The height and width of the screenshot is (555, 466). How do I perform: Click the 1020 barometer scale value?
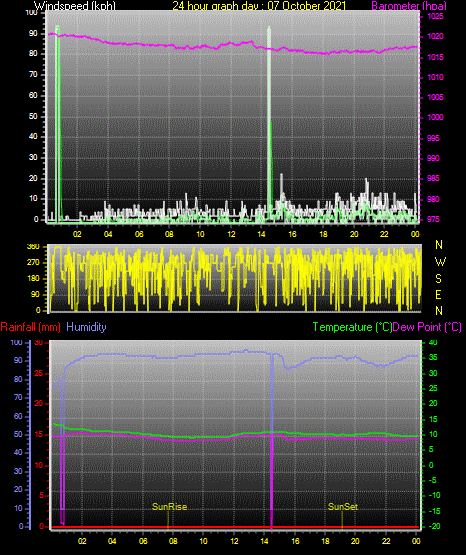coord(435,36)
